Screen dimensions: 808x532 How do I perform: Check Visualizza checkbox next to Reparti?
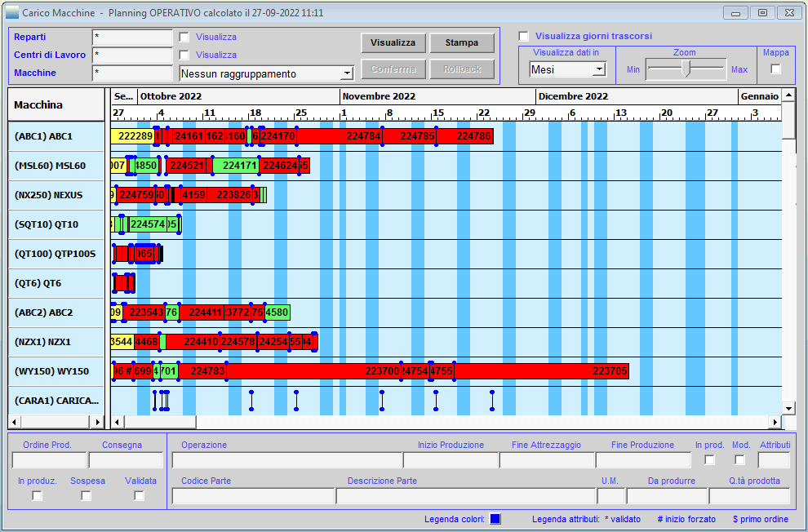(x=184, y=37)
